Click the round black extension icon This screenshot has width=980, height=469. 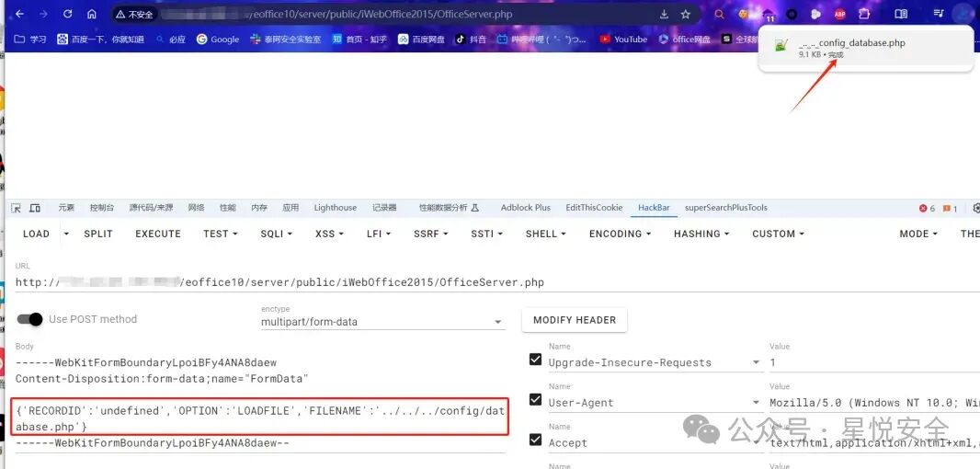coord(792,14)
